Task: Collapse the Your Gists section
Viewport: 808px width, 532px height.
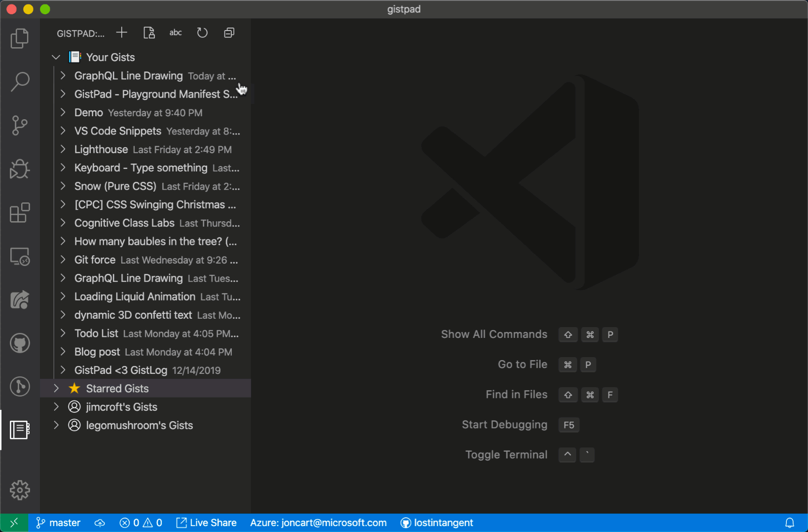Action: click(56, 57)
